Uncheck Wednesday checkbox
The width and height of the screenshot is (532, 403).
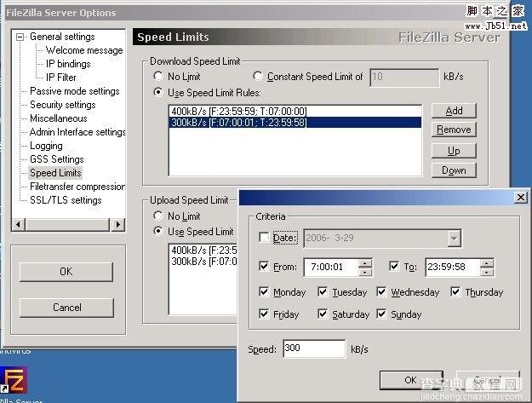tap(381, 291)
